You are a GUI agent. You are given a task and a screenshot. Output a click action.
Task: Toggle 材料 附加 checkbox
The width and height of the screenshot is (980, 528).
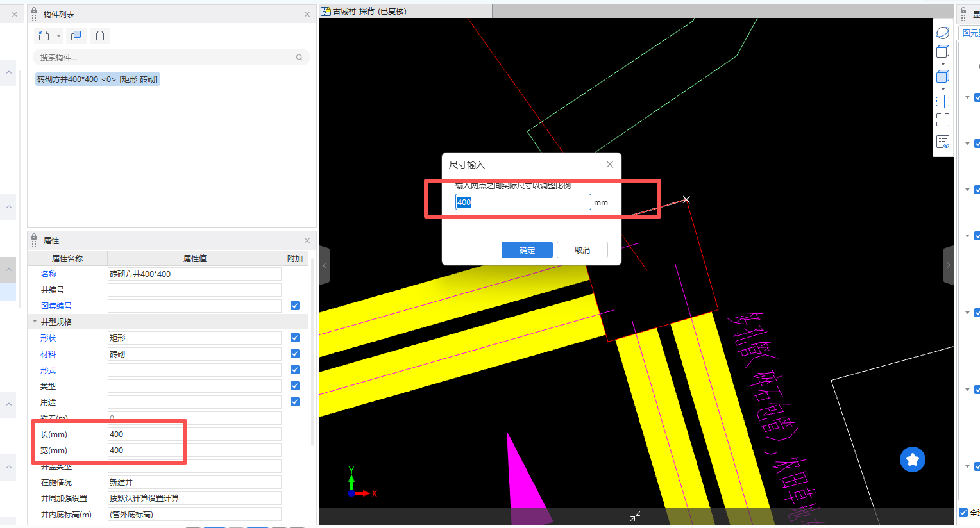pos(295,354)
